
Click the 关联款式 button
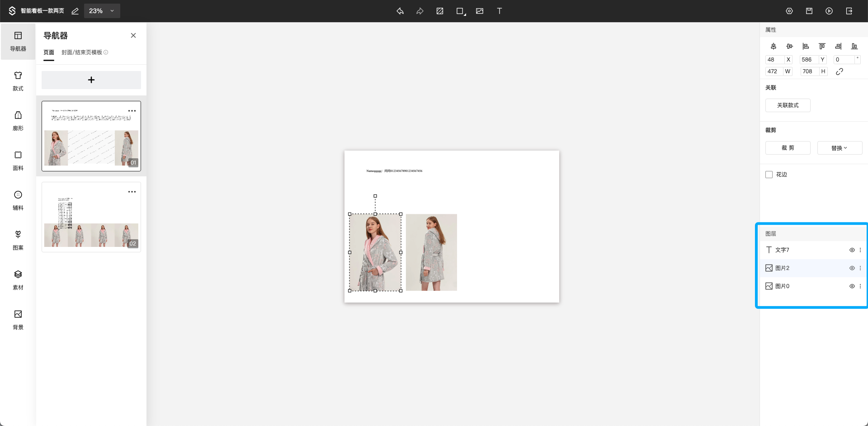788,105
